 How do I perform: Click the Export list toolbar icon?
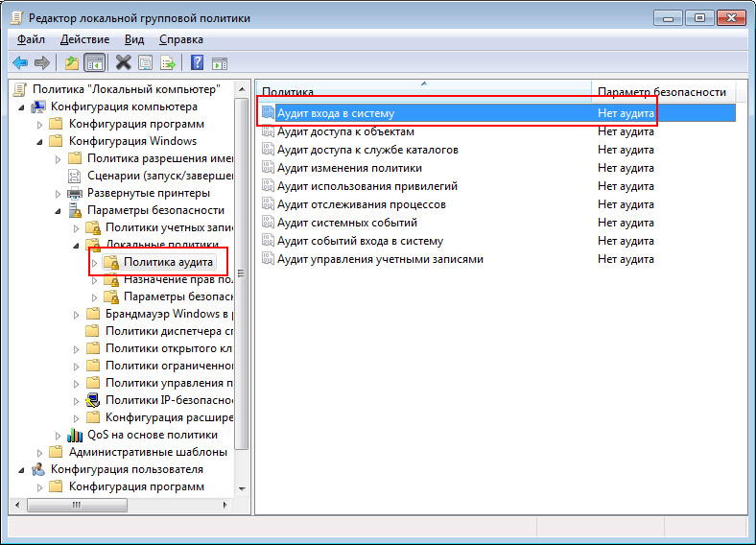click(168, 62)
